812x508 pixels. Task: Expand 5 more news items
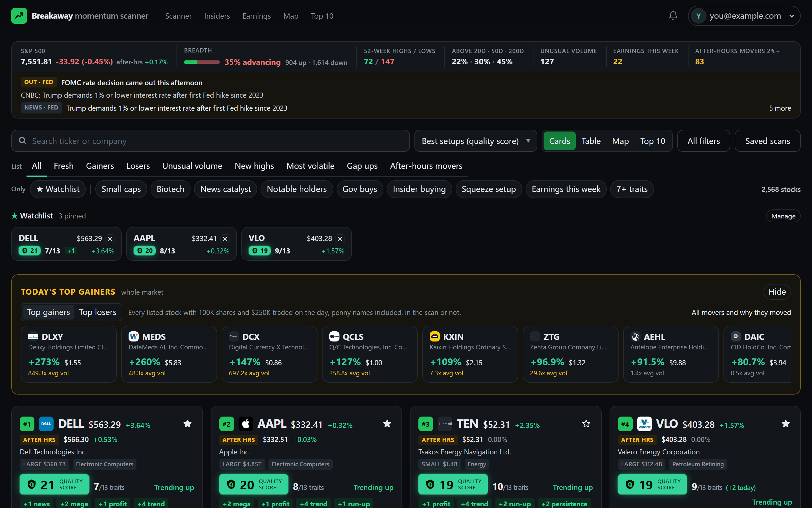pyautogui.click(x=780, y=108)
